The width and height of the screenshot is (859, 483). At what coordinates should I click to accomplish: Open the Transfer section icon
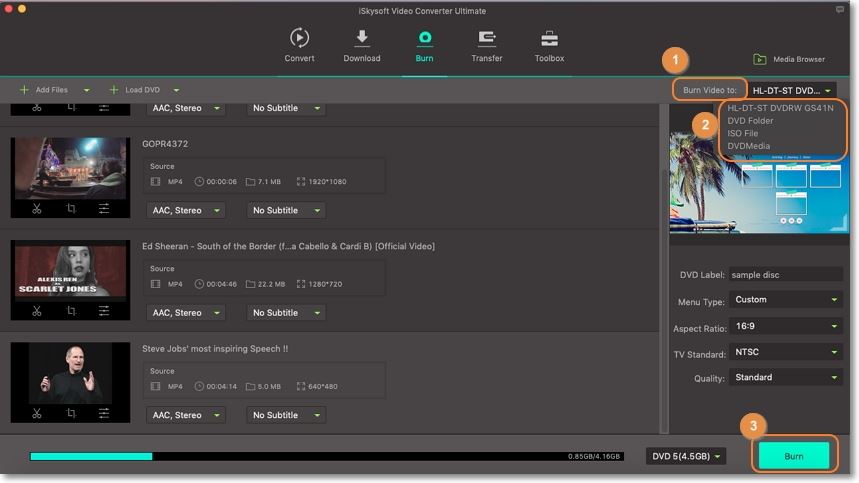pos(487,40)
